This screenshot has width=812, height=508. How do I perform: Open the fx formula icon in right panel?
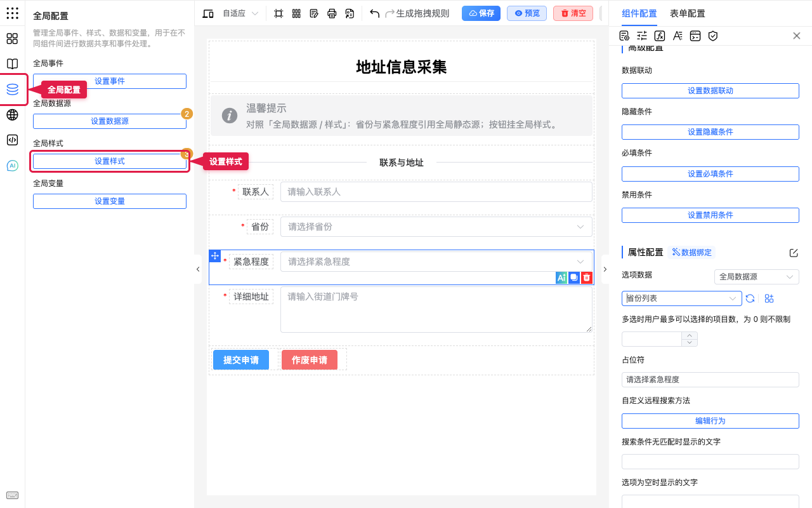coord(660,36)
